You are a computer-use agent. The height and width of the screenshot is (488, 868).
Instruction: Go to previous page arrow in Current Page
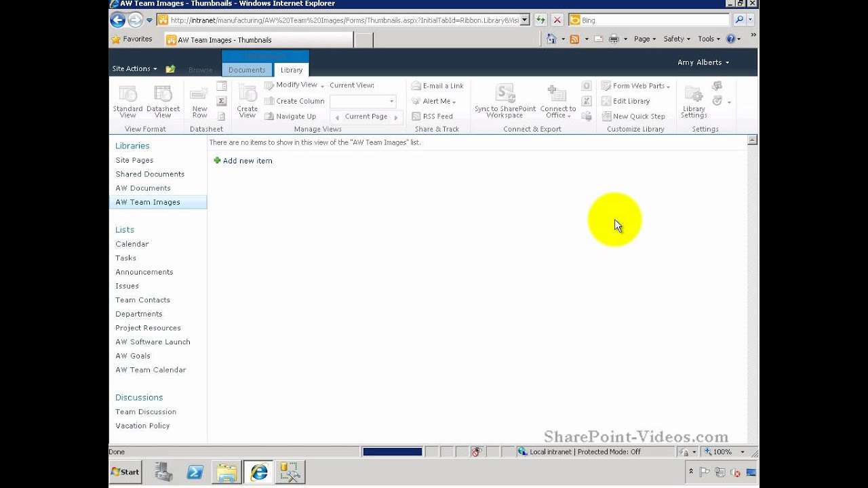tap(337, 117)
